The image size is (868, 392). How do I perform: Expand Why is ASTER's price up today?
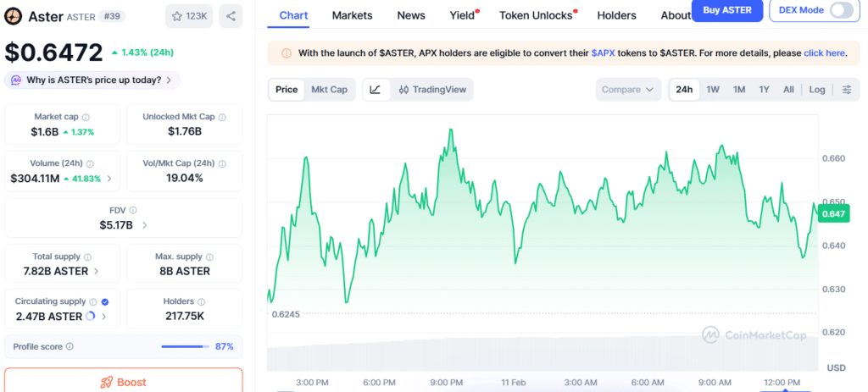[92, 80]
